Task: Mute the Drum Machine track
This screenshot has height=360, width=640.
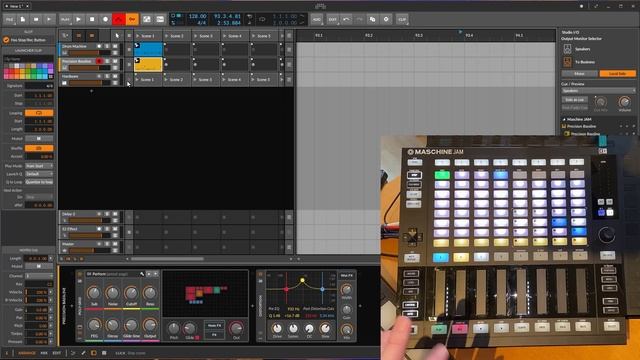Action: coord(115,47)
